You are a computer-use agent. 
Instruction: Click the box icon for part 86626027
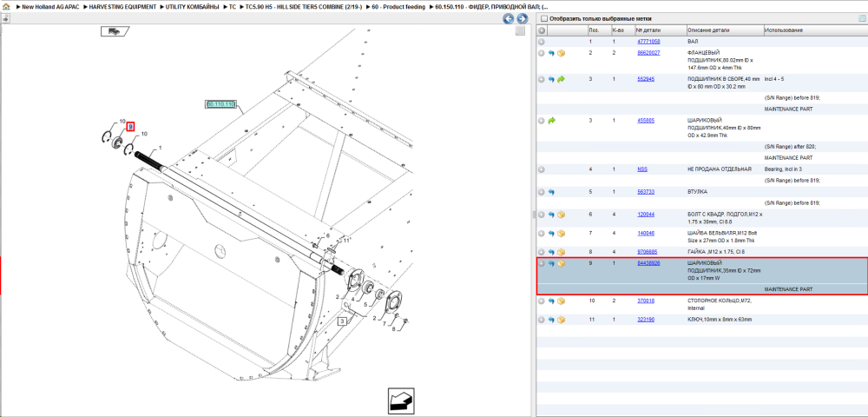click(x=561, y=53)
